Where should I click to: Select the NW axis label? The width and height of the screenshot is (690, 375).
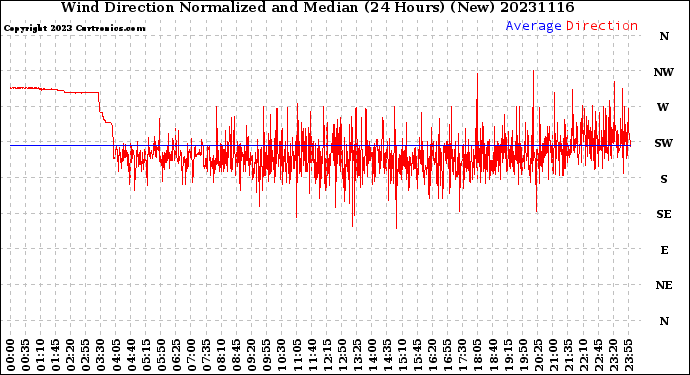pos(664,72)
